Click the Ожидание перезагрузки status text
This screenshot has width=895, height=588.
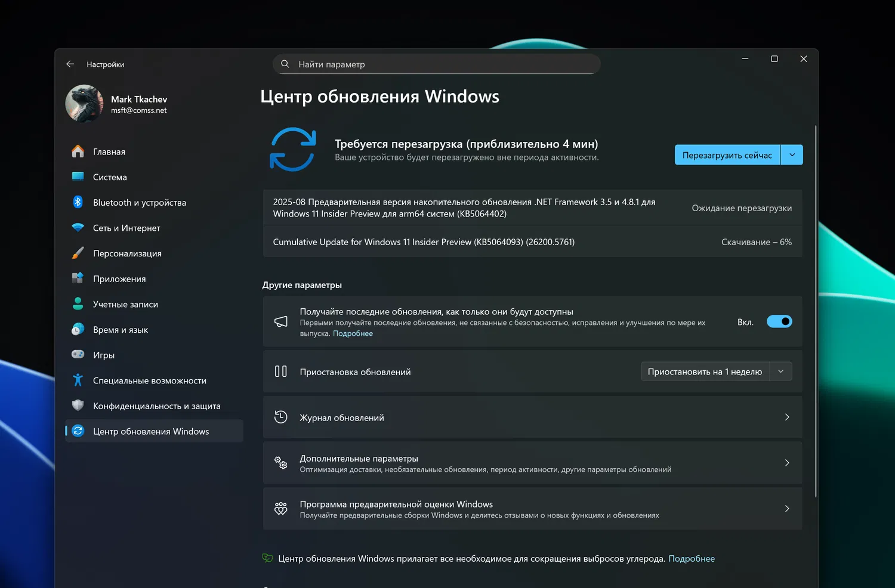tap(742, 208)
